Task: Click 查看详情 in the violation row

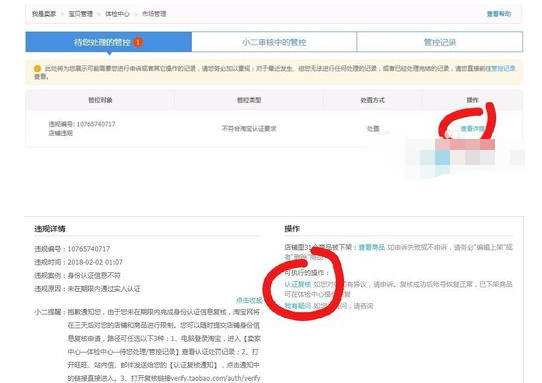Action: [472, 129]
